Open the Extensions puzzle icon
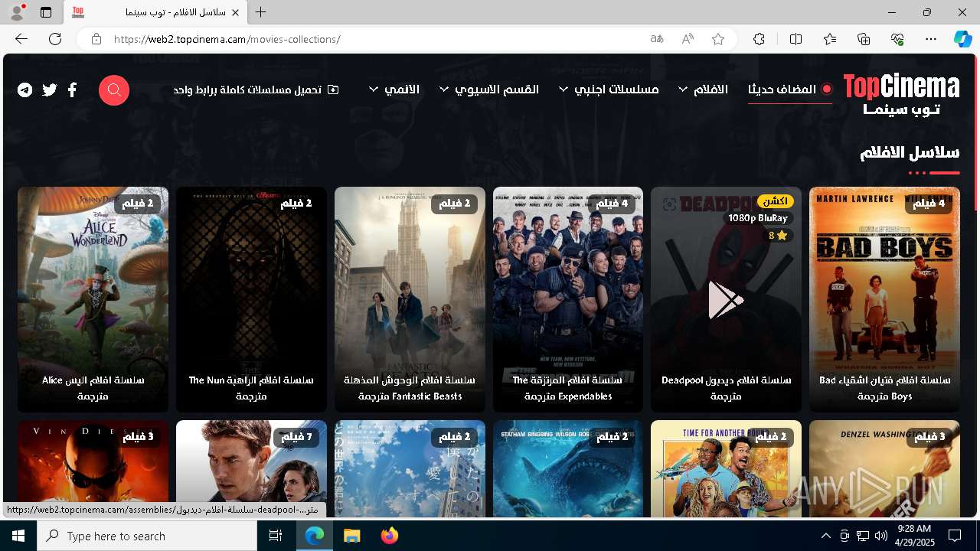Viewport: 980px width, 551px height. pyautogui.click(x=759, y=39)
